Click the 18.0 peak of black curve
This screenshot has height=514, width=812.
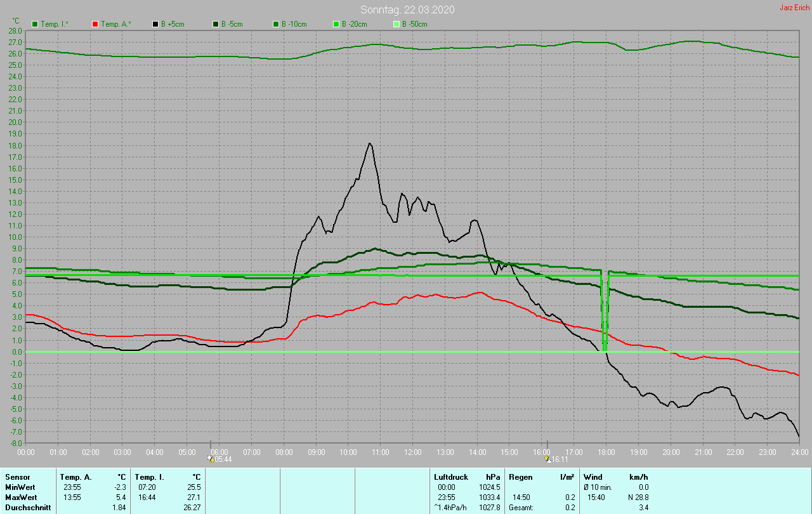coord(370,143)
